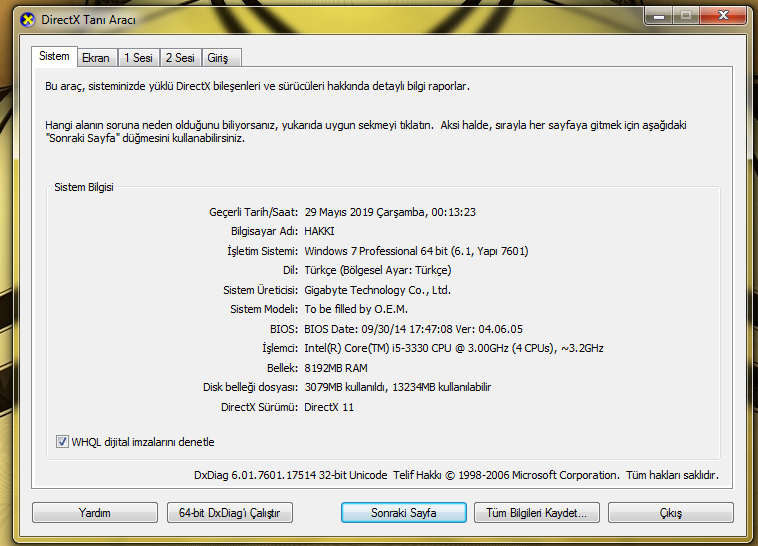Click the Bilgisayar Adı label
This screenshot has width=758, height=546.
tap(264, 231)
